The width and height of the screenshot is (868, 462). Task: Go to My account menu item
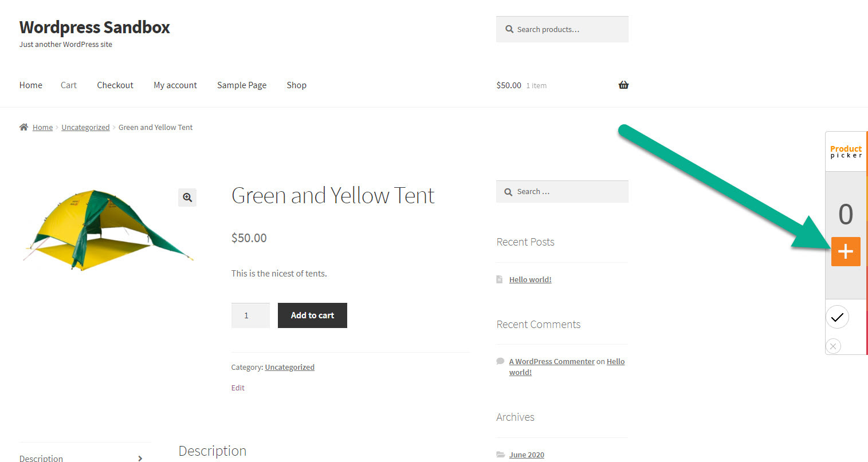tap(175, 85)
